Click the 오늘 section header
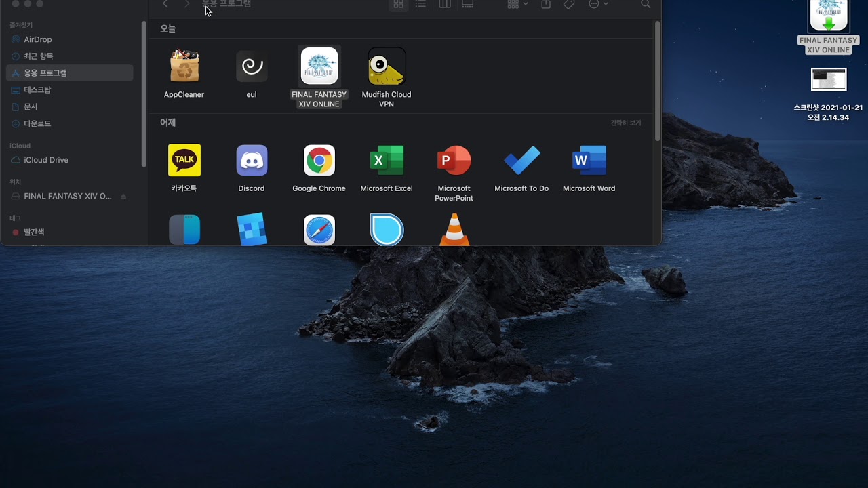The width and height of the screenshot is (868, 488). click(167, 29)
